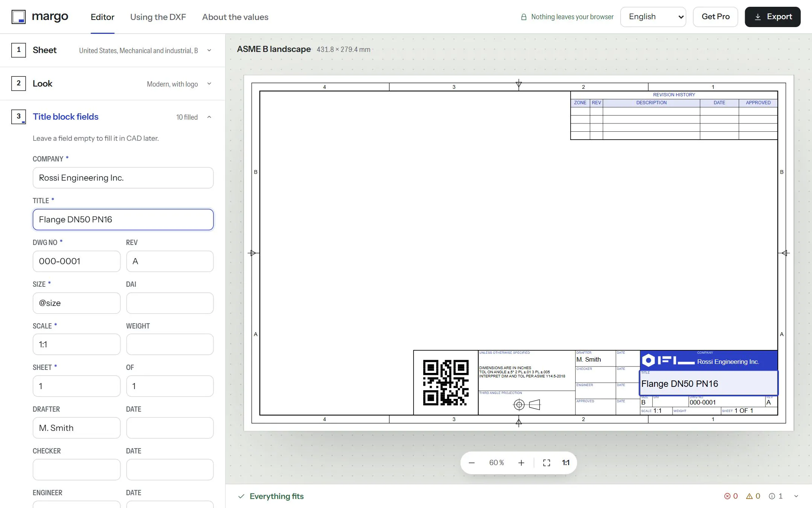This screenshot has height=508, width=812.
Task: Click the Export button
Action: (773, 17)
